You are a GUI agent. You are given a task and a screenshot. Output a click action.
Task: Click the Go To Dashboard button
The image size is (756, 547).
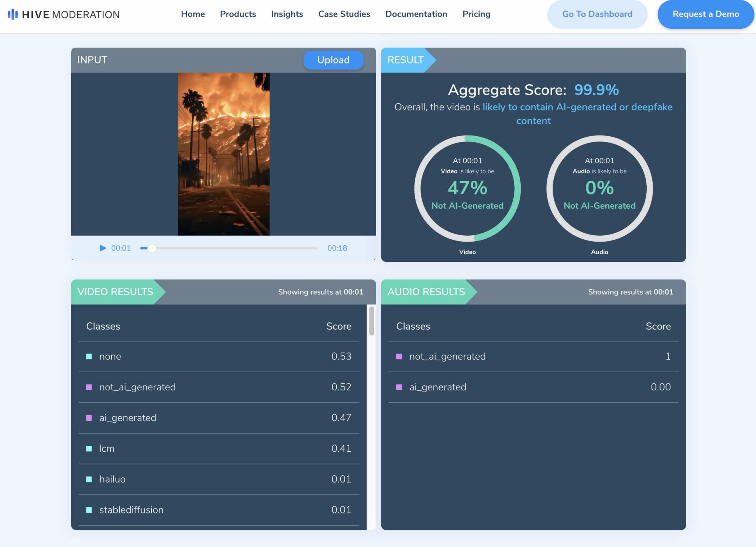tap(597, 14)
